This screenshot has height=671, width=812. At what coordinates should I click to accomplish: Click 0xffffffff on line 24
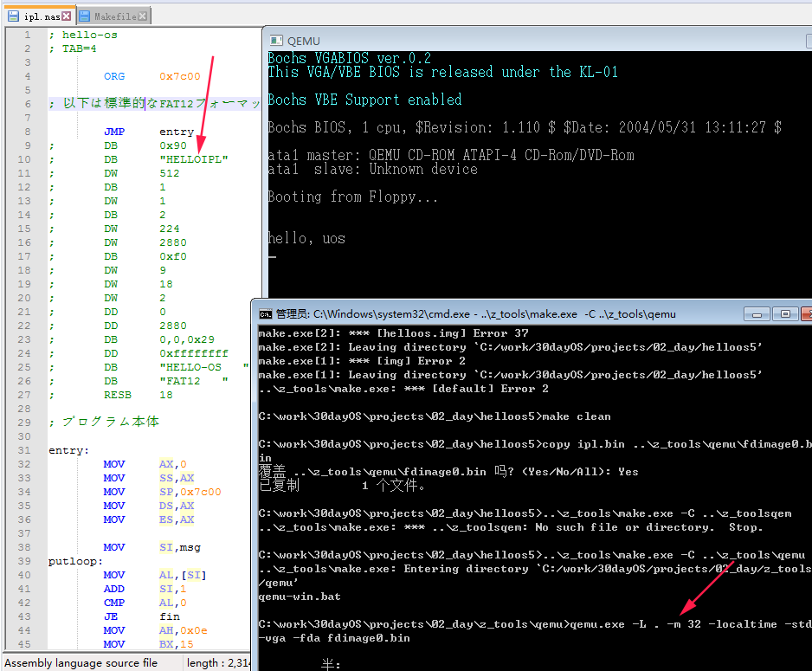click(194, 353)
